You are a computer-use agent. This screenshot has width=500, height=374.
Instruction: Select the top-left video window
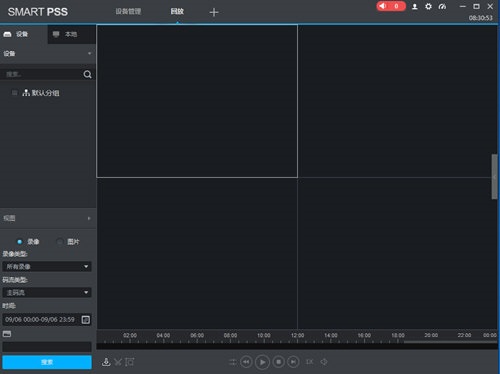[197, 101]
